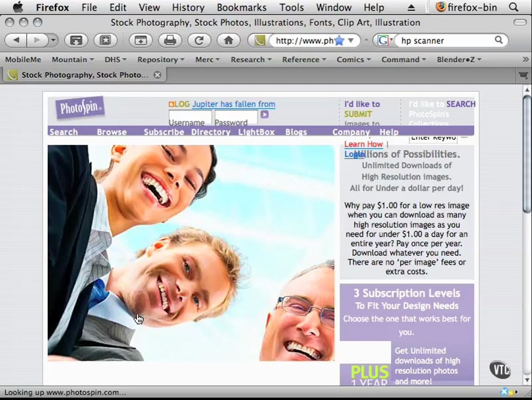
Task: Open Subscribe in the PhotoSpin navigation bar
Action: coord(164,132)
